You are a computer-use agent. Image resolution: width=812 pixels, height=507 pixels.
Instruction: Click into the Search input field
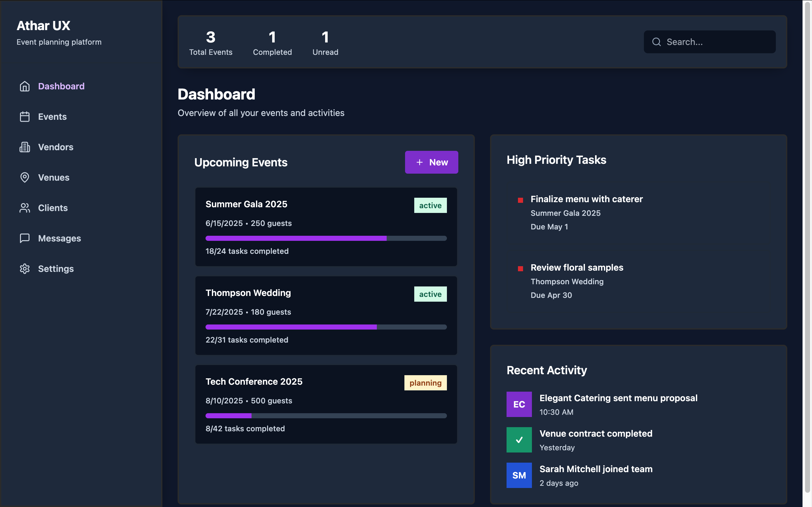(x=718, y=42)
